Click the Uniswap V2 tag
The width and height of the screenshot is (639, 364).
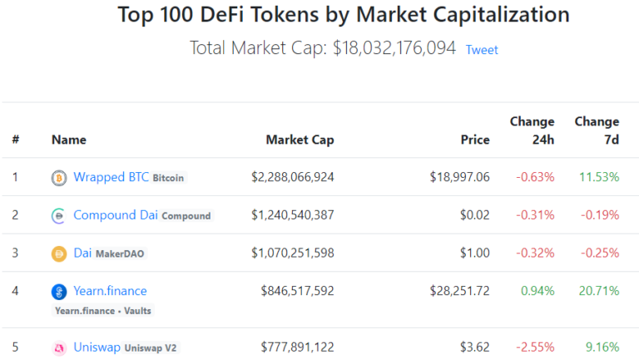click(151, 348)
